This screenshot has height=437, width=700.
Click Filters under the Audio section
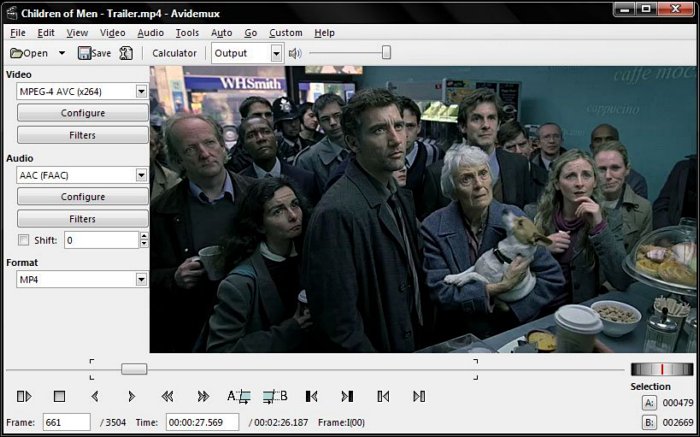tap(83, 218)
